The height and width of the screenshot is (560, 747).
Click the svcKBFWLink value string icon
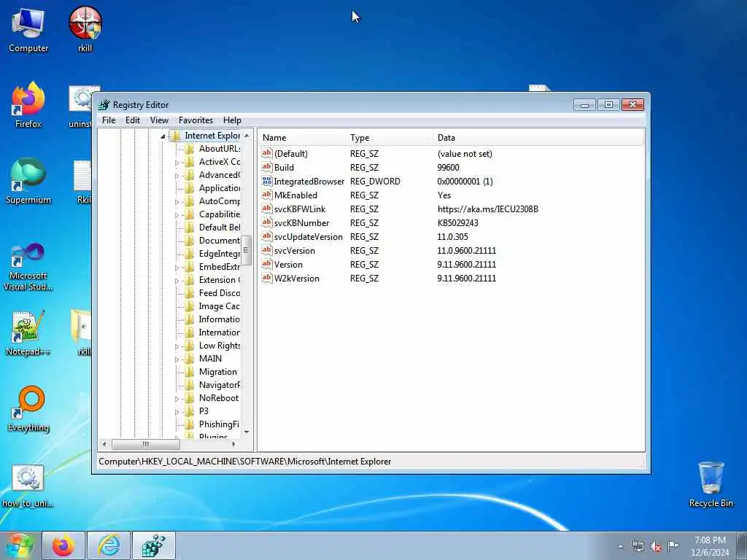pyautogui.click(x=267, y=209)
